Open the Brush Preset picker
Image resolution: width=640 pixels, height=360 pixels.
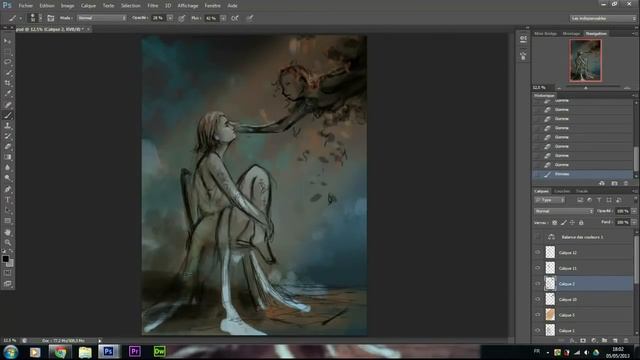click(x=35, y=18)
